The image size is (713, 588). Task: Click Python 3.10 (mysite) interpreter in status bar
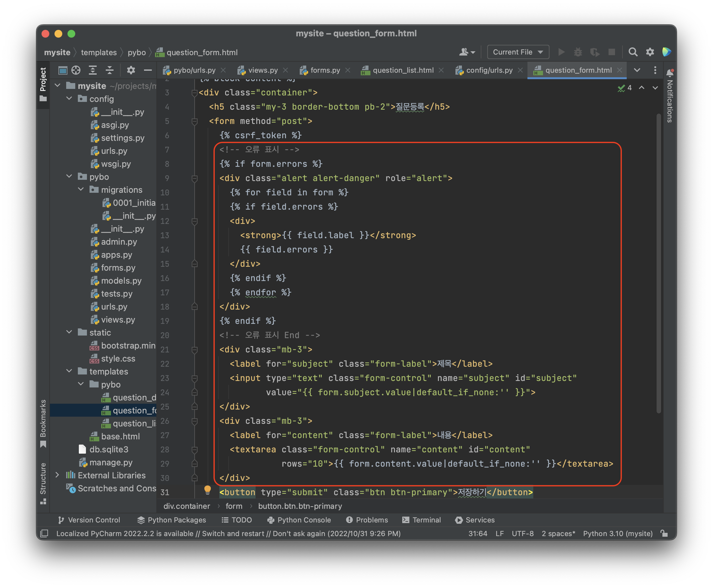pos(618,533)
